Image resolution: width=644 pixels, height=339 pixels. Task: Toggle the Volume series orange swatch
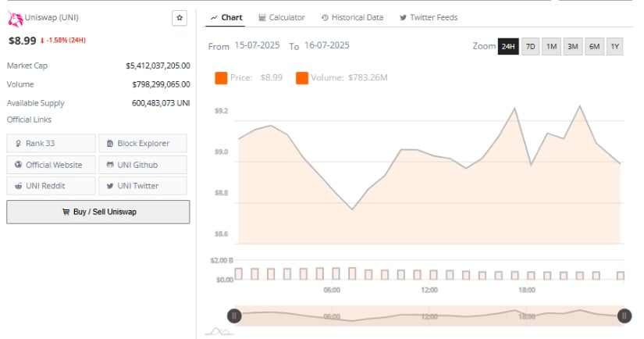302,78
